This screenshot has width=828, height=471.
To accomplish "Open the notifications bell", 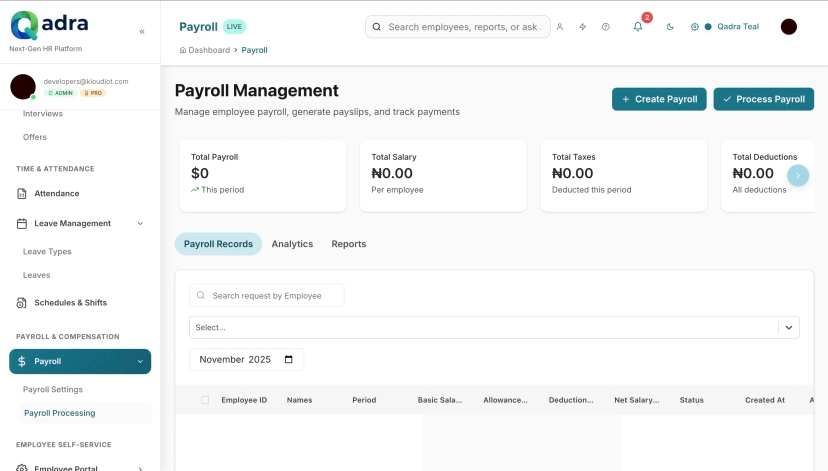I will [x=638, y=27].
